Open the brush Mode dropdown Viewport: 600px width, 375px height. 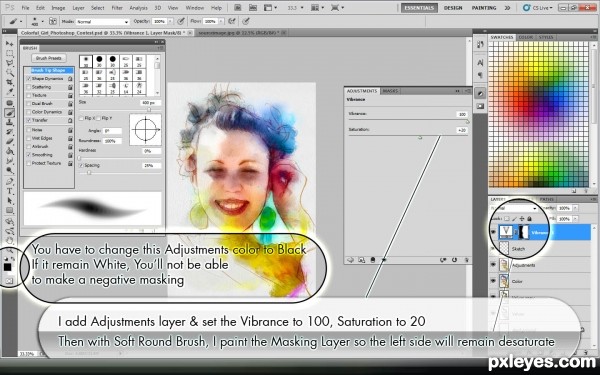(x=103, y=22)
